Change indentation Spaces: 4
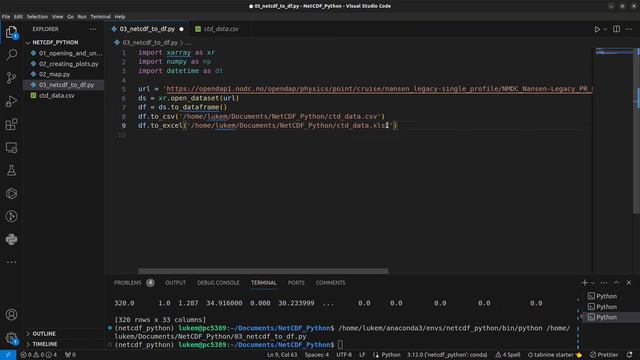Image resolution: width=640 pixels, height=360 pixels. click(316, 355)
